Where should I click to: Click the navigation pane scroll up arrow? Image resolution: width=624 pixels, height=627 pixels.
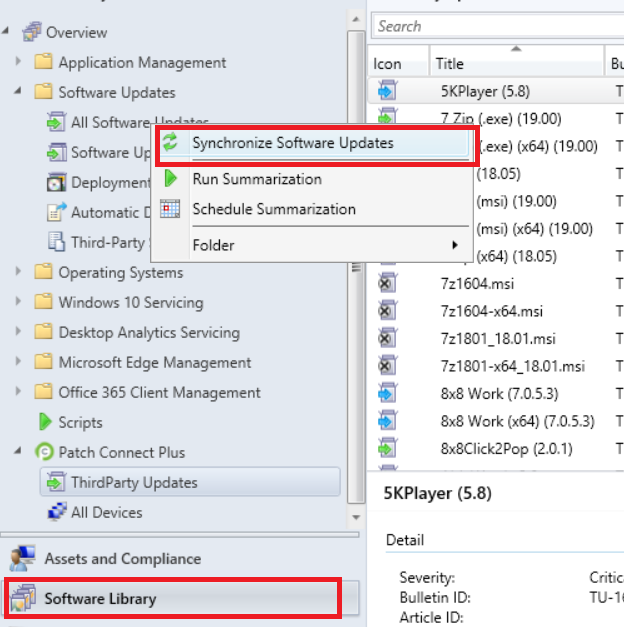[356, 19]
